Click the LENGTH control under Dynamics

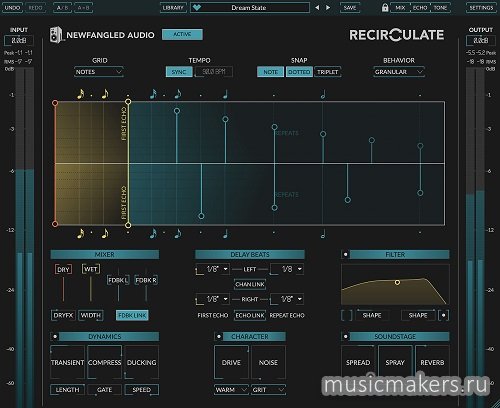pos(67,390)
